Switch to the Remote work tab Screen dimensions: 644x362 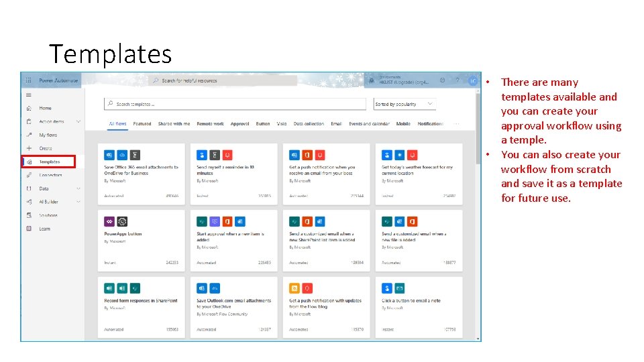pyautogui.click(x=210, y=123)
